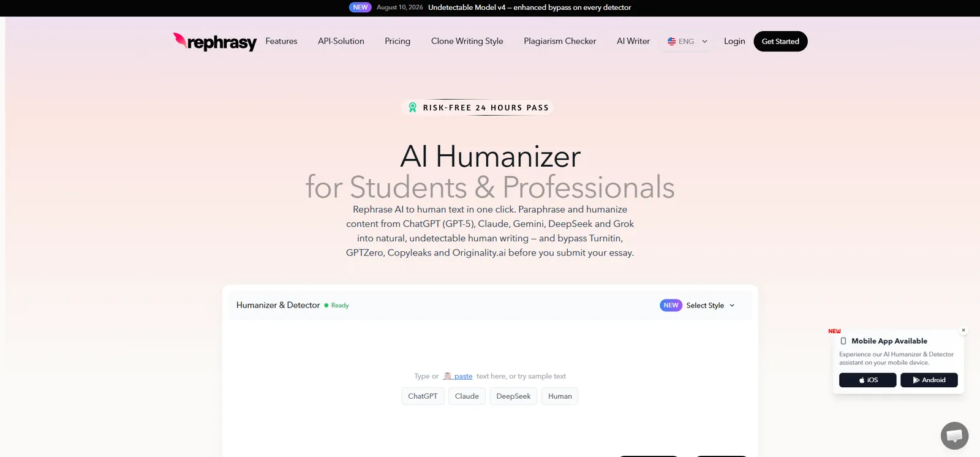
Task: Go to API-Solution page
Action: tap(341, 41)
